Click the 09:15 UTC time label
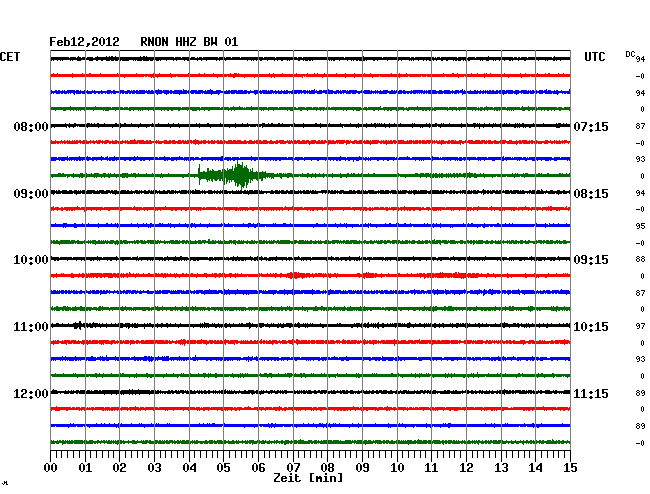 pos(591,260)
